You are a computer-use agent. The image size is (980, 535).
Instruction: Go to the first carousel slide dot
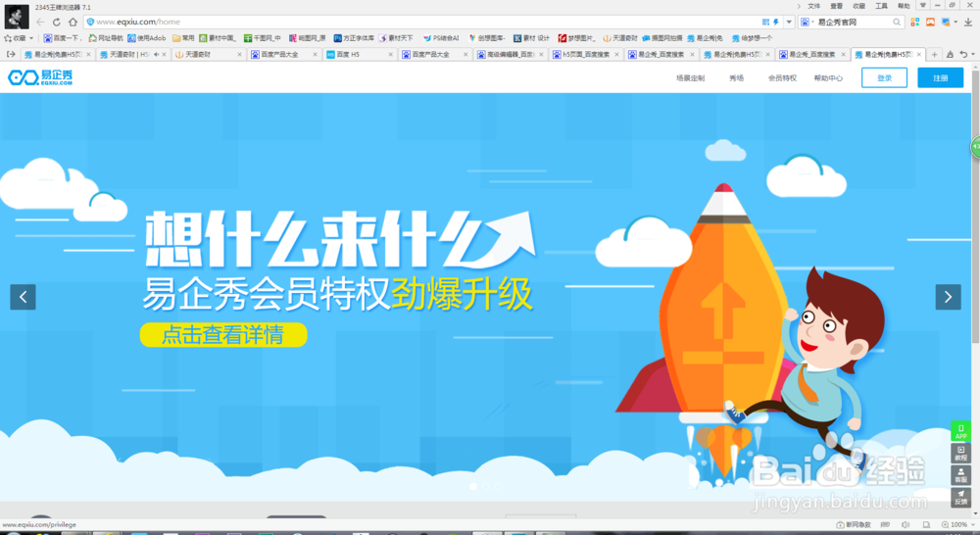coord(473,486)
